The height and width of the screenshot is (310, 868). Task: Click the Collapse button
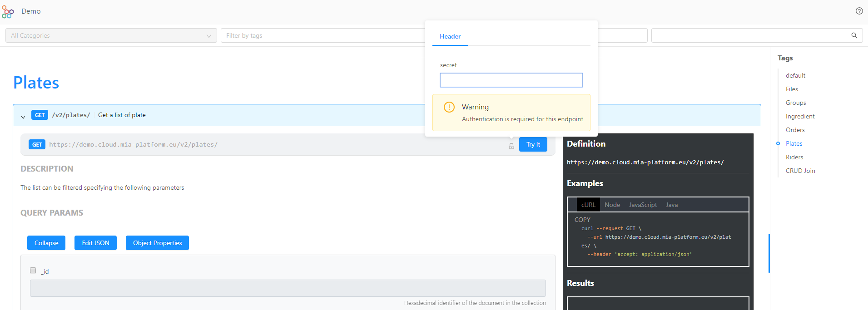(x=46, y=243)
